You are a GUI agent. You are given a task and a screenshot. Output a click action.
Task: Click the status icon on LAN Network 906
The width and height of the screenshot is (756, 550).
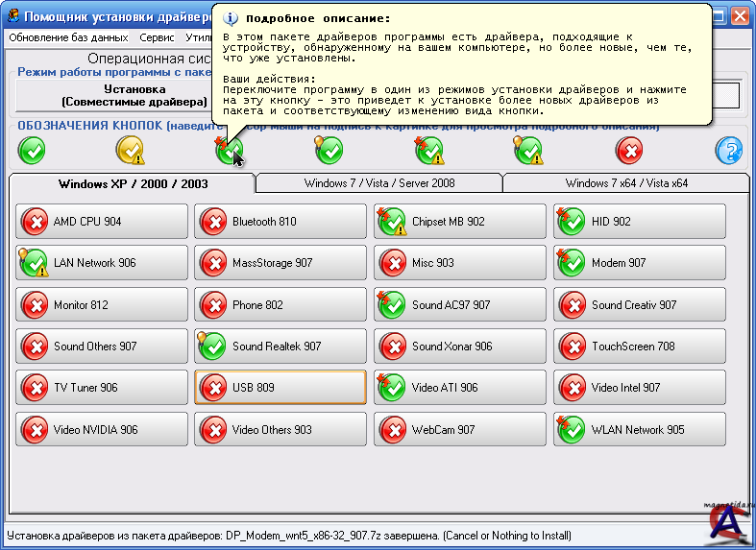tap(34, 263)
